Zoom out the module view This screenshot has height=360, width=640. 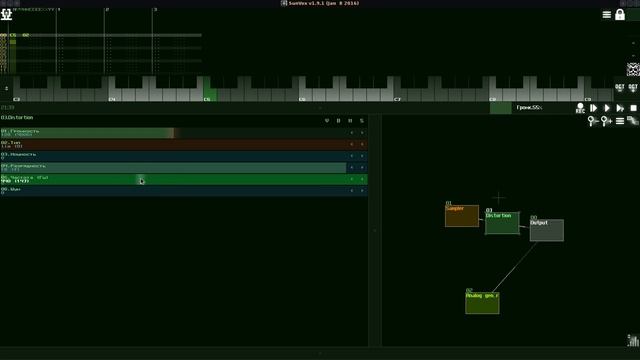tap(593, 121)
